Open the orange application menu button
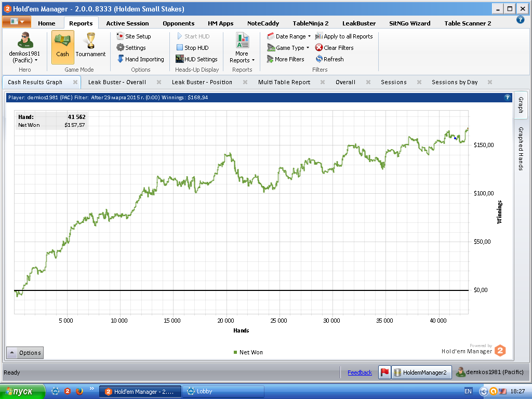Image resolution: width=532 pixels, height=399 pixels. [17, 22]
